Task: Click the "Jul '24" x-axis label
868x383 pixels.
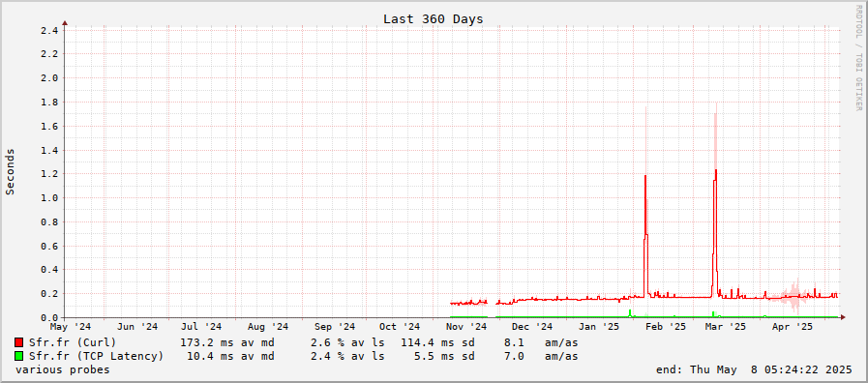Action: point(201,327)
